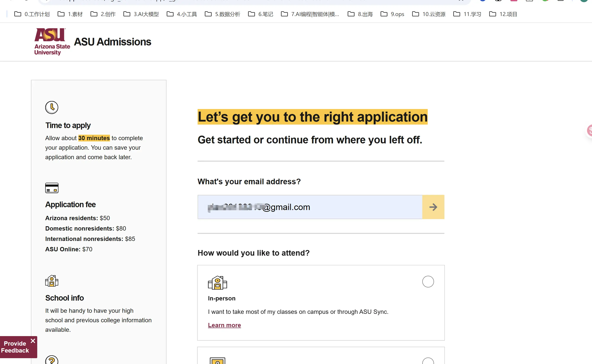Open the 5.数据分析 bookmark folder

pos(222,14)
